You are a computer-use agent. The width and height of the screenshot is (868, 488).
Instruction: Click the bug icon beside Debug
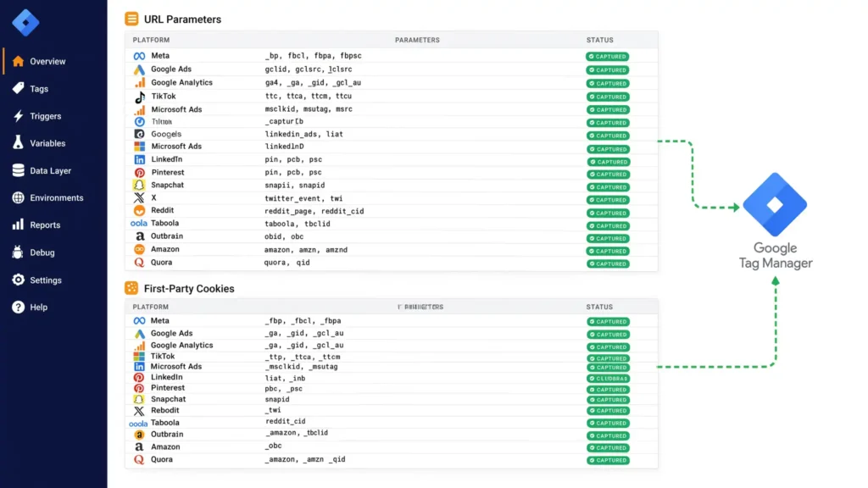point(19,252)
